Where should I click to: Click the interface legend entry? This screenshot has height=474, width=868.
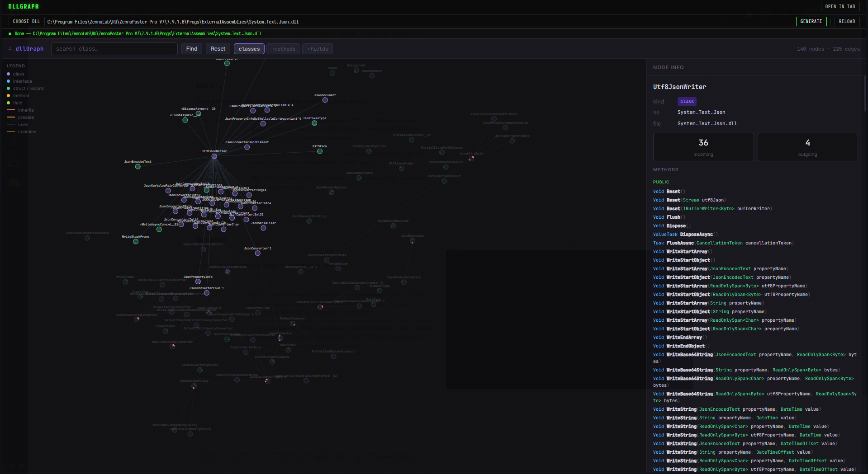(x=19, y=81)
